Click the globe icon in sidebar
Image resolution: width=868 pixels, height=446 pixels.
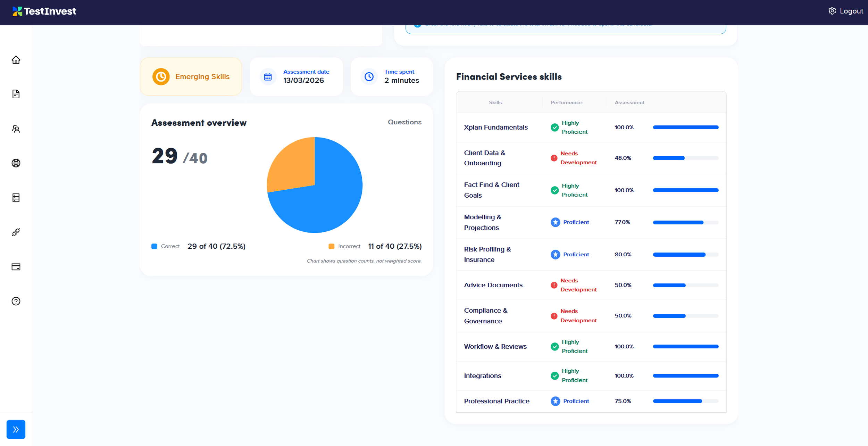(x=16, y=163)
